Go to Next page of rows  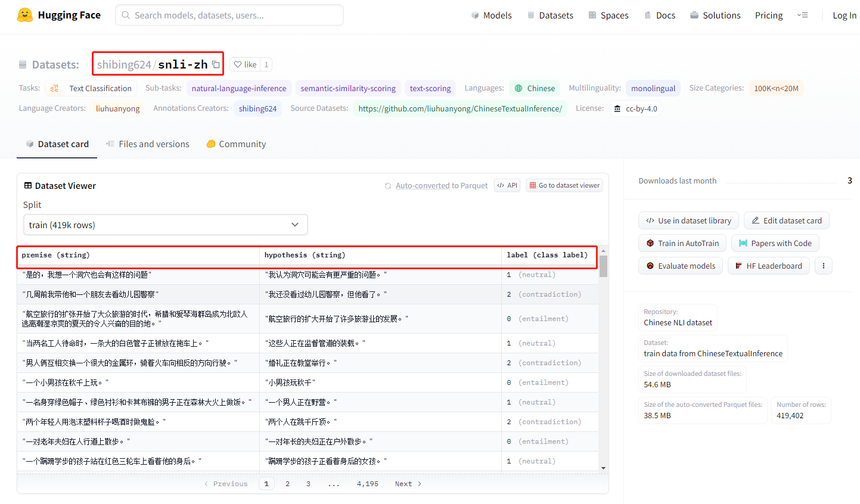[x=408, y=484]
